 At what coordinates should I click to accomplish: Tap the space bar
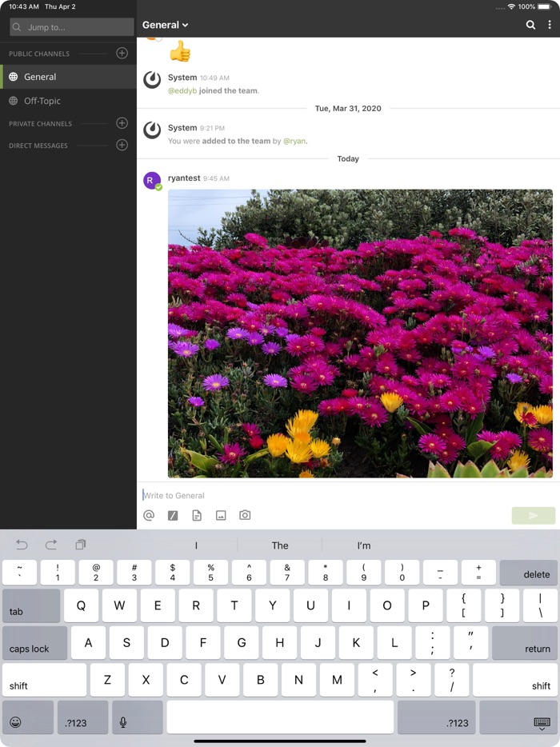pyautogui.click(x=280, y=717)
